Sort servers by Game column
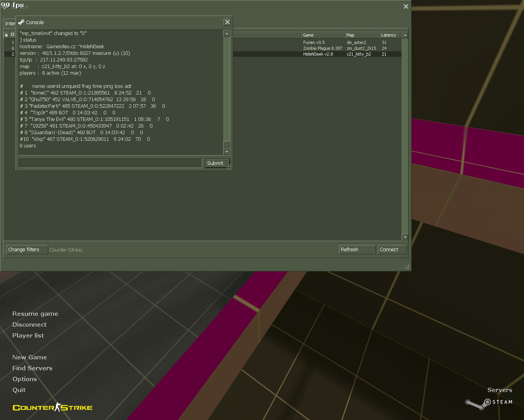 (323, 35)
